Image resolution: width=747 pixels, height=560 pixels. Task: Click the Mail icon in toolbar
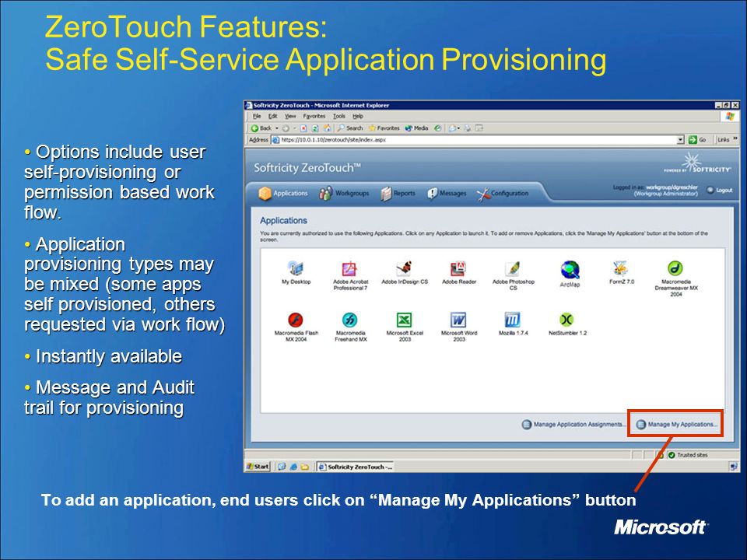click(453, 128)
